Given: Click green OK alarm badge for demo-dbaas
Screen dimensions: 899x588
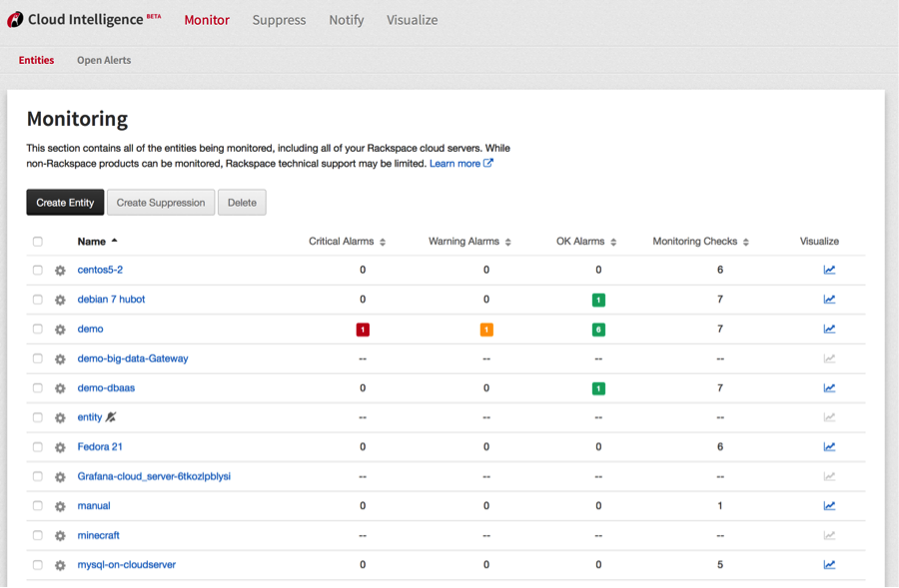Looking at the screenshot, I should tap(598, 388).
